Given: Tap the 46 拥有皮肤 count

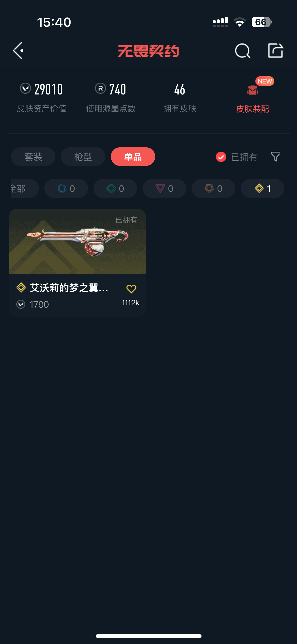Looking at the screenshot, I should 180,98.
